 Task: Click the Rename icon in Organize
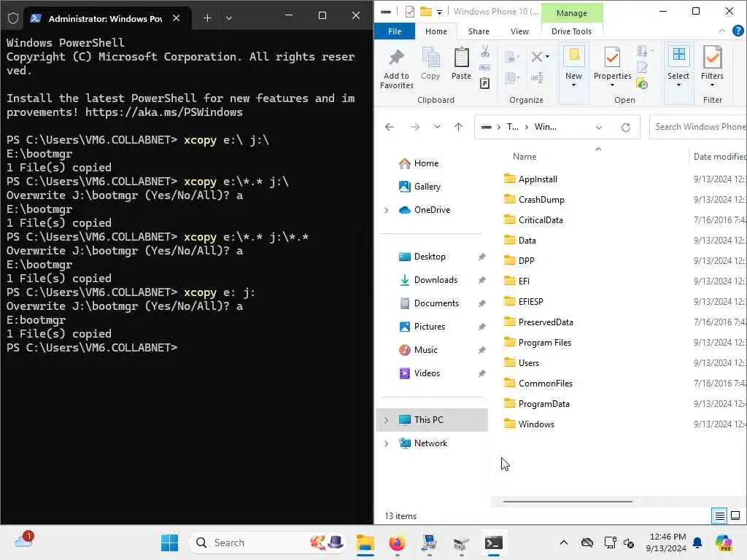pos(538,77)
